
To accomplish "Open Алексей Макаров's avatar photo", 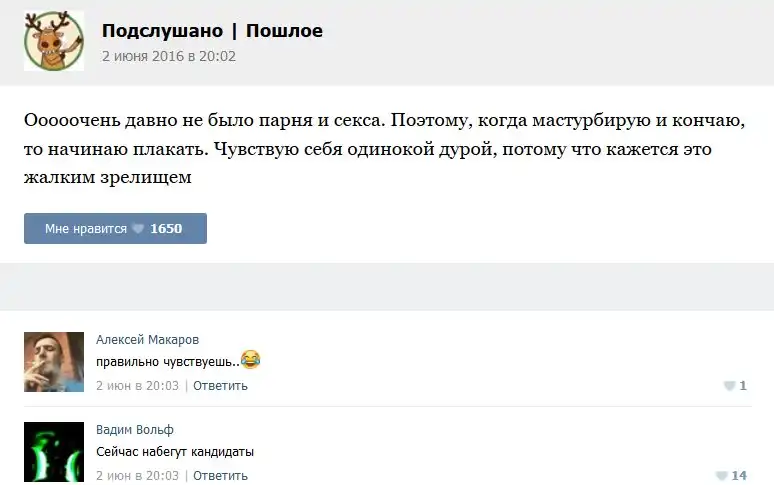I will click(54, 361).
